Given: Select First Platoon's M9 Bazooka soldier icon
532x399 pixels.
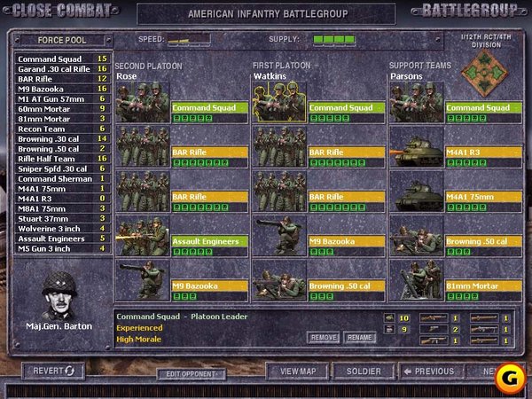Looking at the screenshot, I should click(x=279, y=236).
